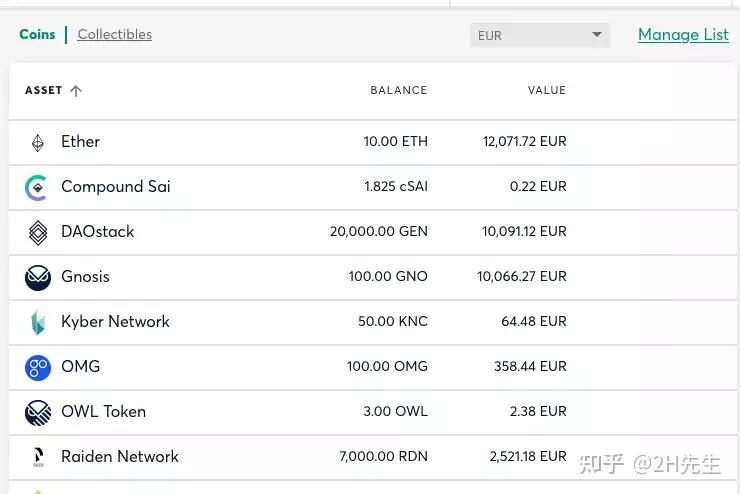Click the blue OMG token icon
The image size is (740, 494).
38,367
